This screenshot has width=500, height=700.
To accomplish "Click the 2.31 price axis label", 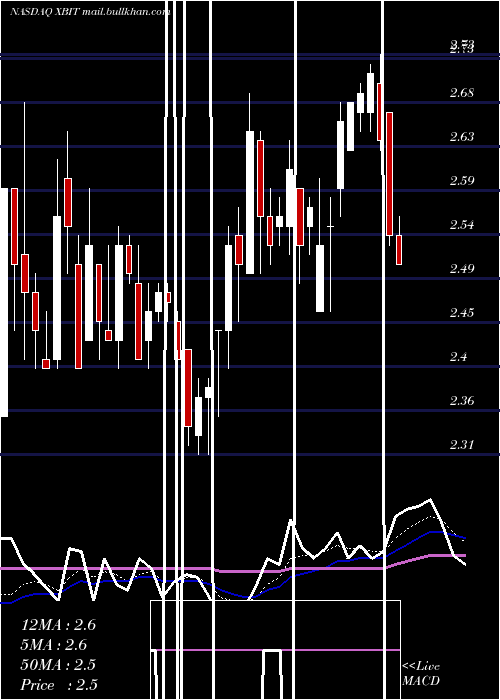I will click(x=462, y=444).
